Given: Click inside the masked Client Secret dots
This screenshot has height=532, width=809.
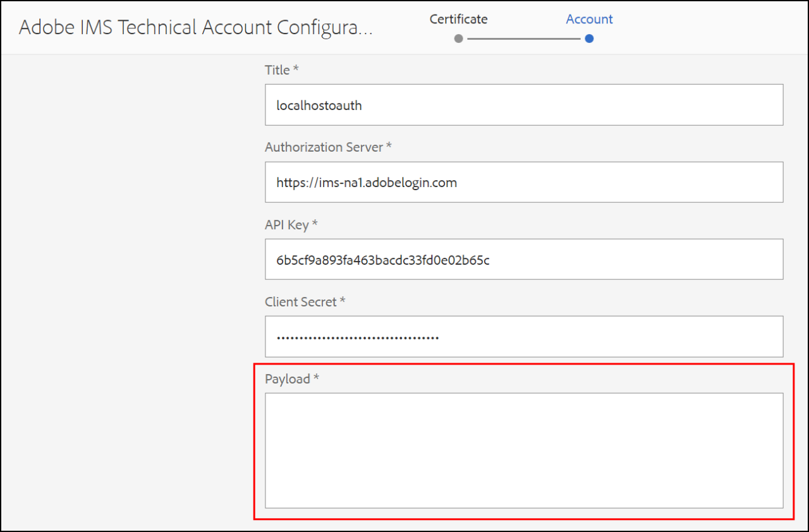Looking at the screenshot, I should (357, 336).
